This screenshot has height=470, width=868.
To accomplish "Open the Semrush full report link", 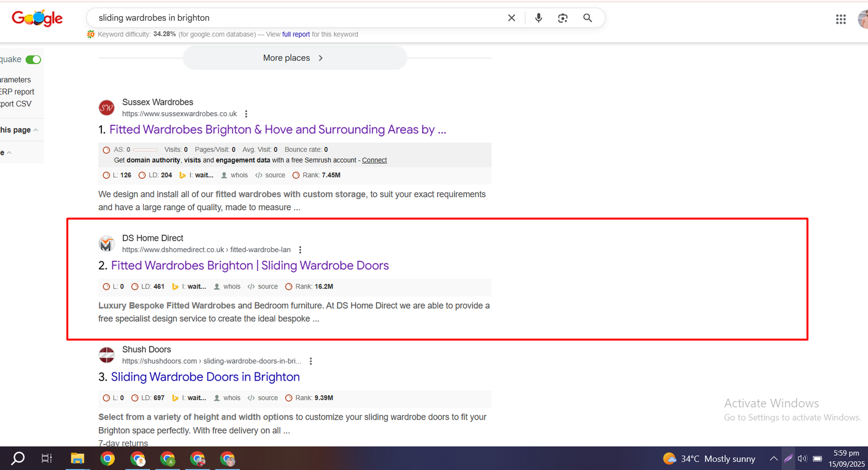I will (296, 34).
